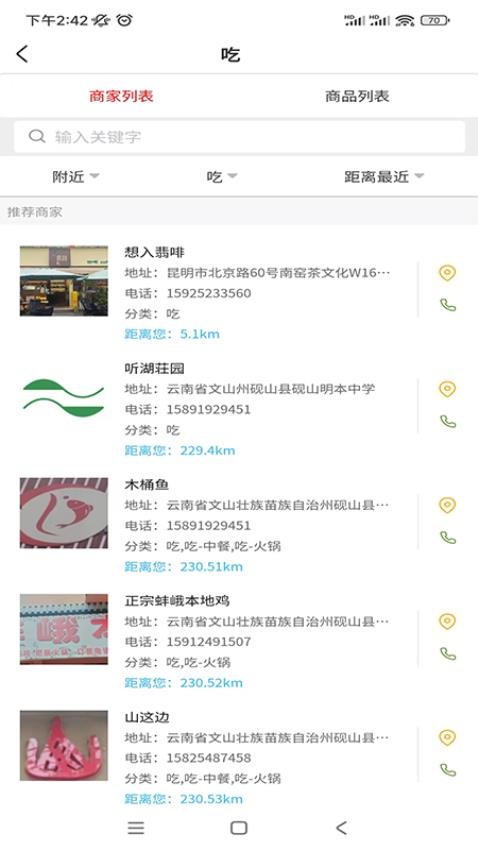Tap the 距离您: 230.51km distance text

pyautogui.click(x=184, y=566)
